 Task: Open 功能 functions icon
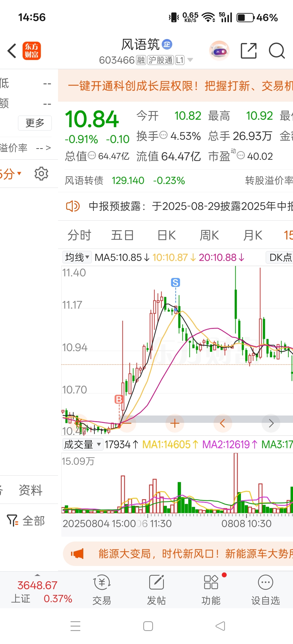[211, 582]
